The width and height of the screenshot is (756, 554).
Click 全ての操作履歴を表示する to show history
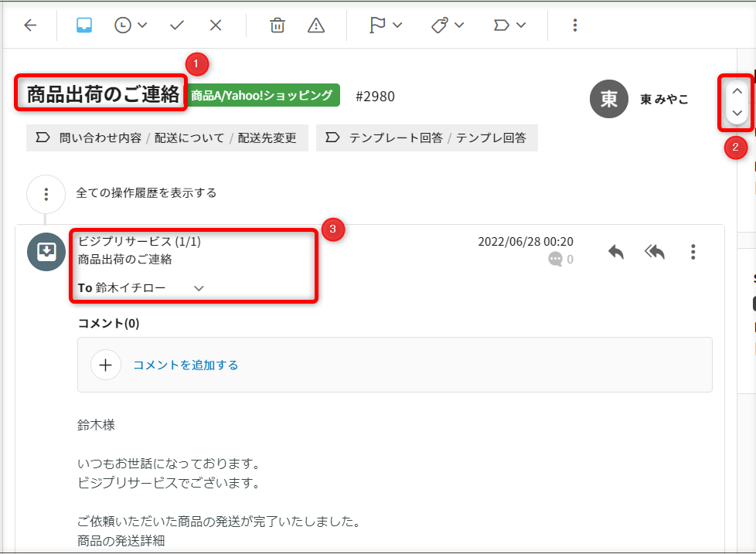pos(146,193)
